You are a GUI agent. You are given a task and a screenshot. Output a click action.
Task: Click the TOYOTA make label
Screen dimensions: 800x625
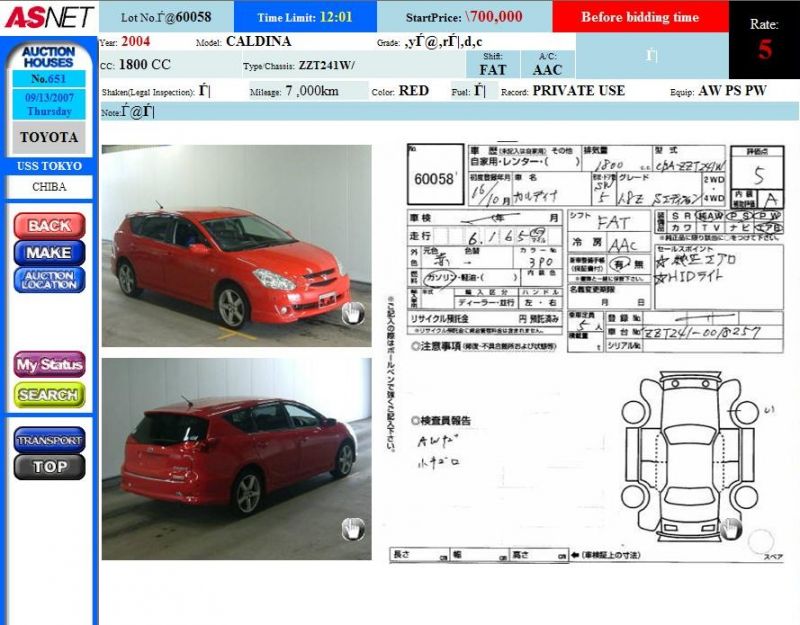point(49,137)
